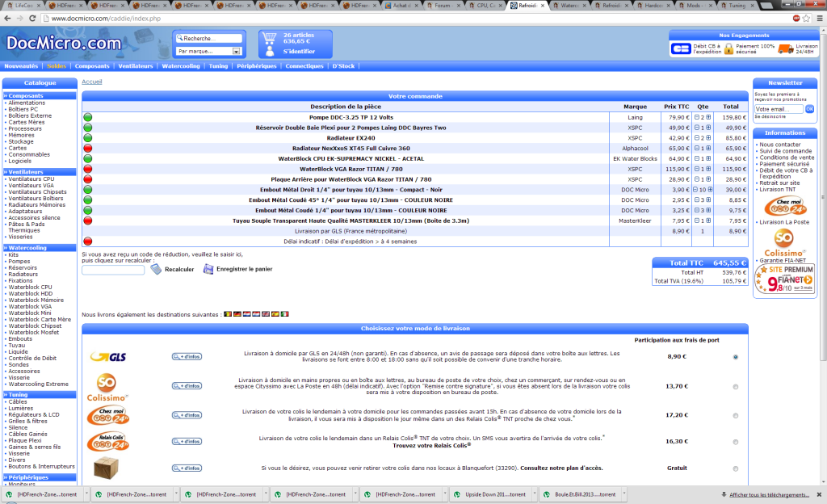The width and height of the screenshot is (827, 504).
Task: Close the downloads bar
Action: click(819, 494)
